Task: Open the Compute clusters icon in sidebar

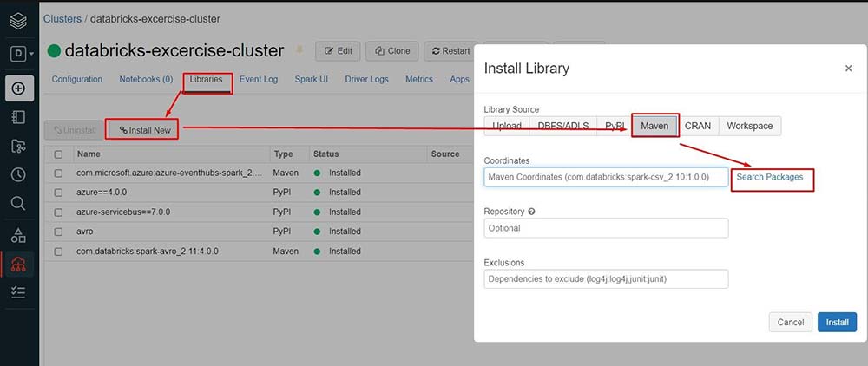Action: tap(18, 265)
